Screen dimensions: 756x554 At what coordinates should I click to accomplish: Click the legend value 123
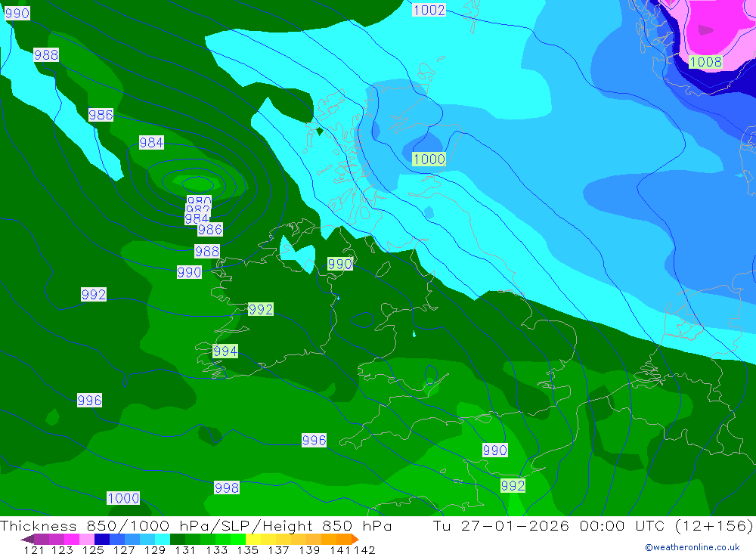(62, 549)
